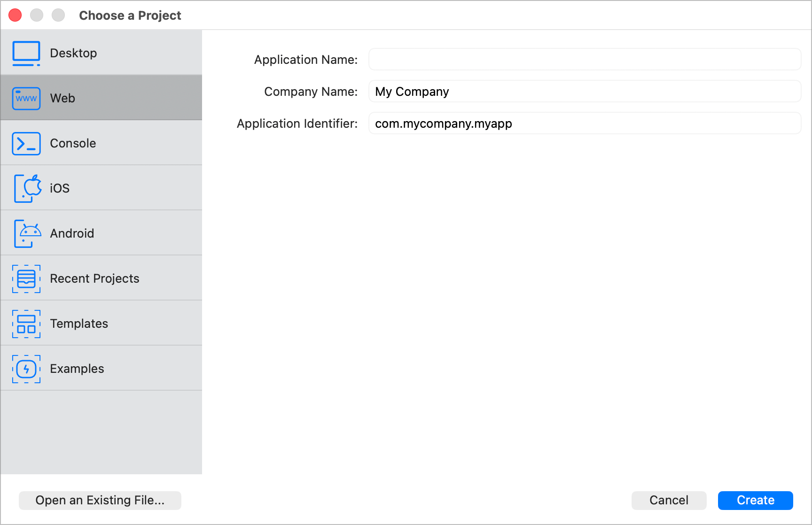Image resolution: width=812 pixels, height=525 pixels.
Task: Cancel the project chooser dialog
Action: pyautogui.click(x=669, y=500)
